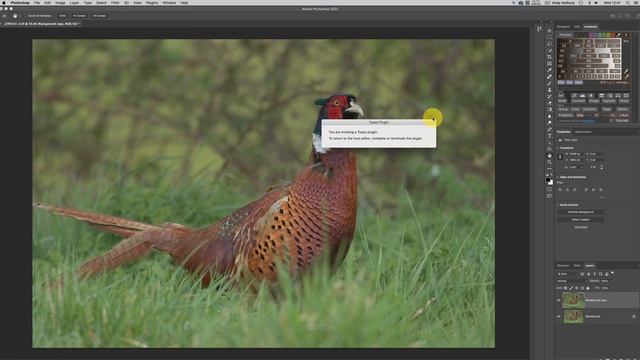640x360 pixels.
Task: Click the Home icon in options bar
Action: [x=4, y=16]
